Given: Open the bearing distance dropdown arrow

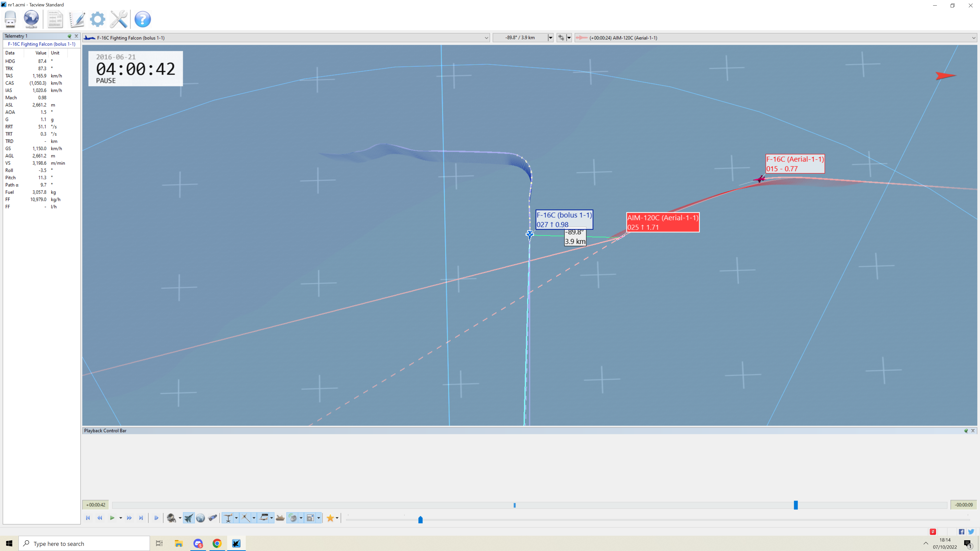Looking at the screenshot, I should pyautogui.click(x=550, y=38).
